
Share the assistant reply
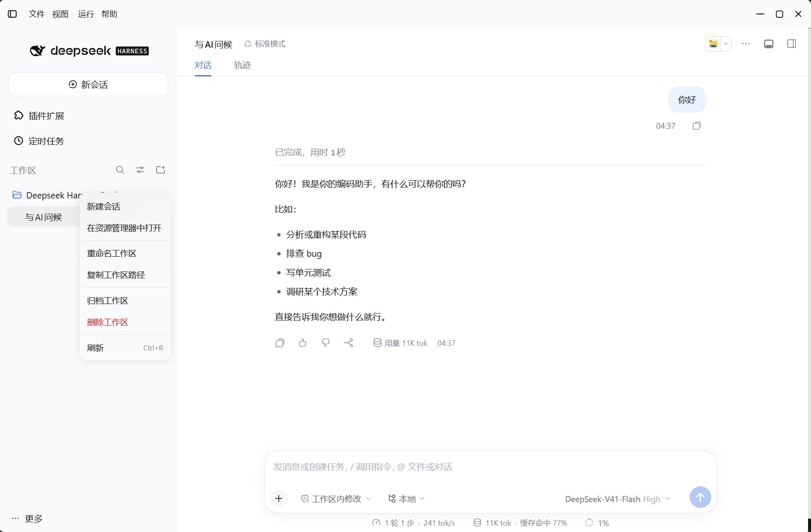tap(349, 343)
